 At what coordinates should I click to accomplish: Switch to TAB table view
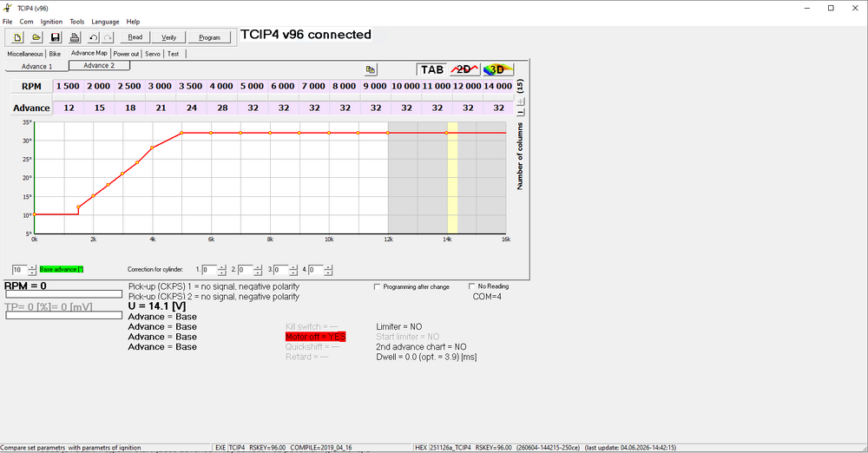point(431,69)
